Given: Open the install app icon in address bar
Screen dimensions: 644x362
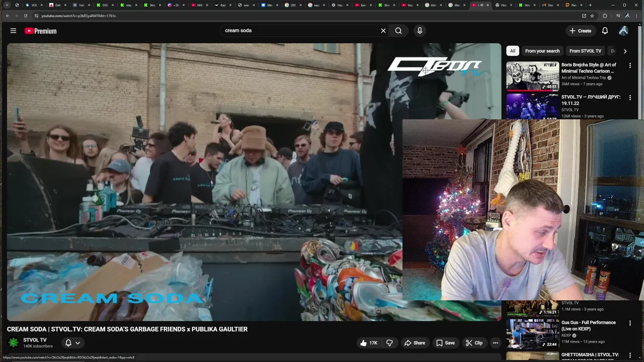Looking at the screenshot, I should pos(584,16).
